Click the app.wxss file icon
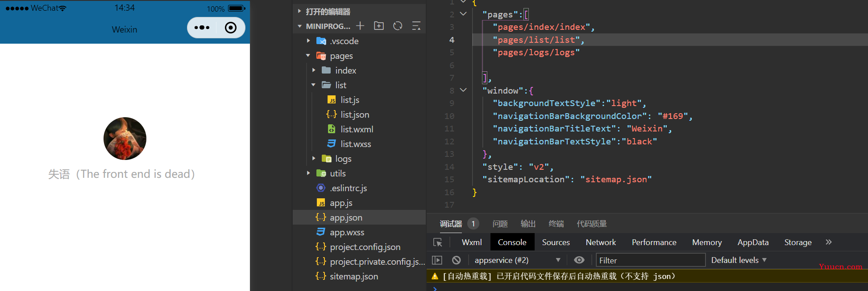 point(321,232)
